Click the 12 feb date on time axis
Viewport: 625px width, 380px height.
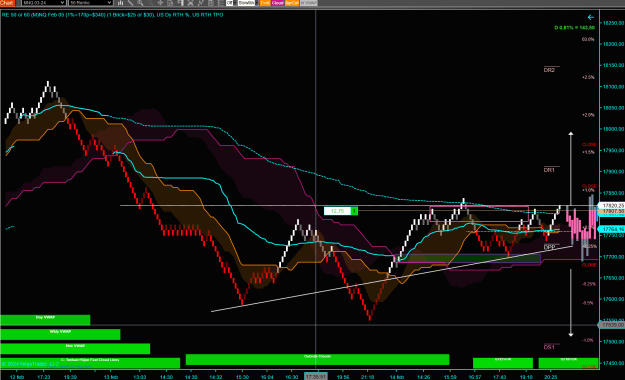(x=17, y=377)
